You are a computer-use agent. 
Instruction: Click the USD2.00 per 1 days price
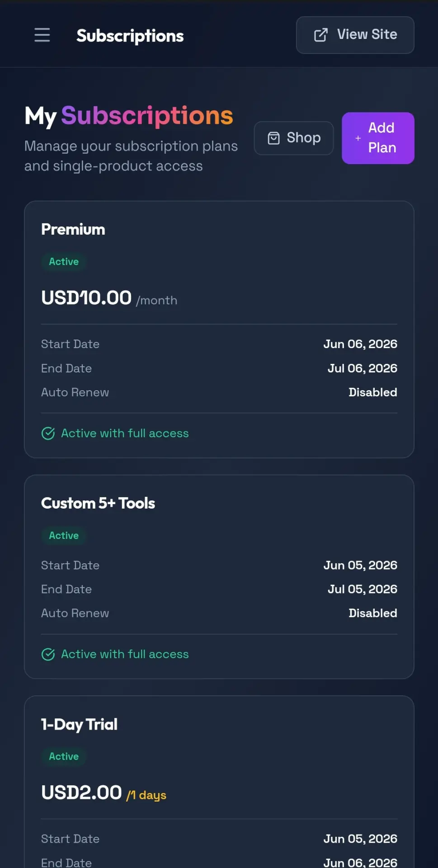pos(104,793)
